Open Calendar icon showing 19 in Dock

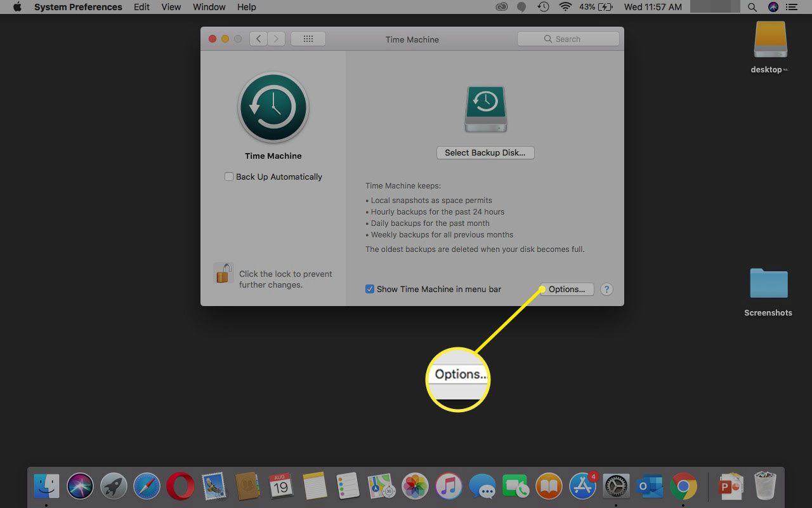click(280, 486)
